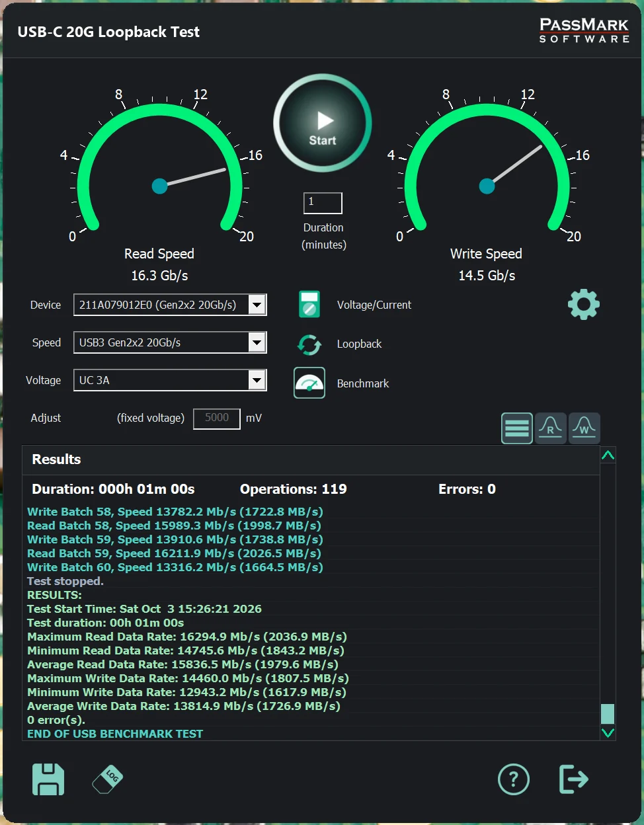The height and width of the screenshot is (825, 644).
Task: Start the loopback test with the Start button
Action: 323,123
